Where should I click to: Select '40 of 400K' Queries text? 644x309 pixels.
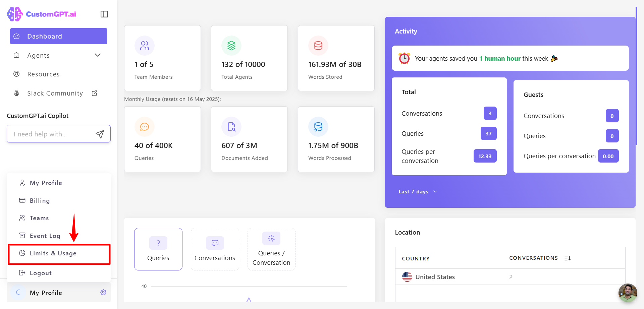pyautogui.click(x=154, y=145)
